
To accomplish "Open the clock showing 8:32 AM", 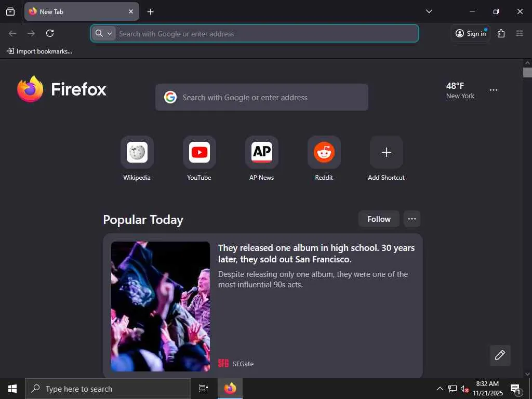I will point(487,389).
